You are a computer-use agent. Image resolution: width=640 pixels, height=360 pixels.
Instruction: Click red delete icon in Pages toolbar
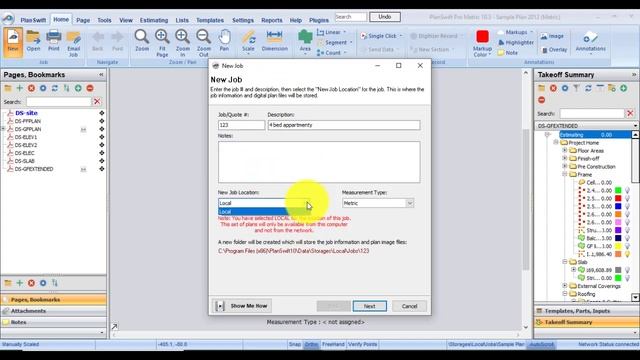31,88
